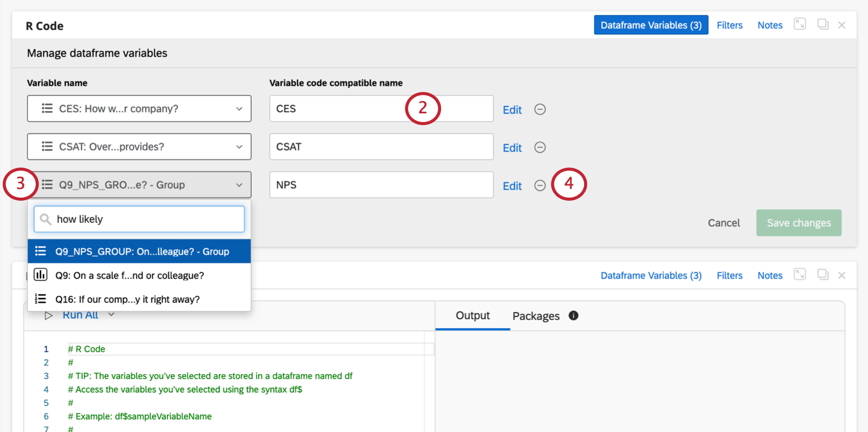Switch to the Packages tab
868x432 pixels.
(x=536, y=316)
